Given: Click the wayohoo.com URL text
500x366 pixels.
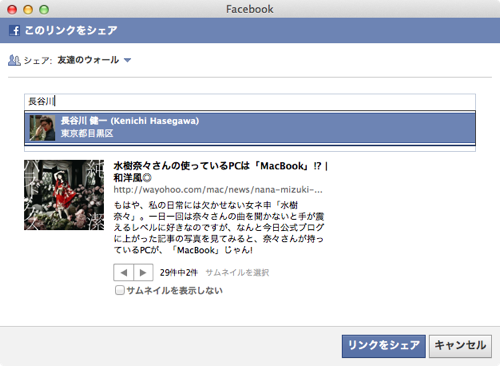Looking at the screenshot, I should pyautogui.click(x=218, y=190).
